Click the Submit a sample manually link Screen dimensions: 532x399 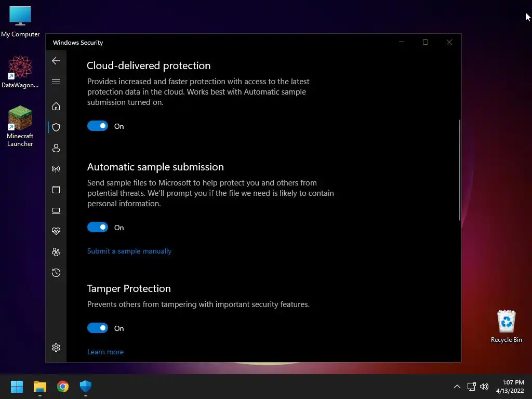click(129, 251)
